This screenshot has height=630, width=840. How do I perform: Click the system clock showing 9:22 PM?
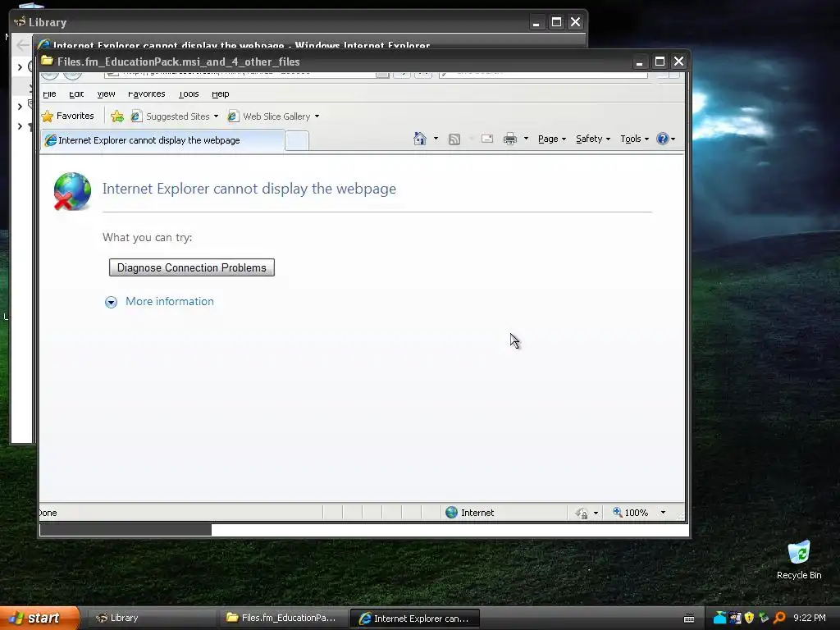pos(810,619)
